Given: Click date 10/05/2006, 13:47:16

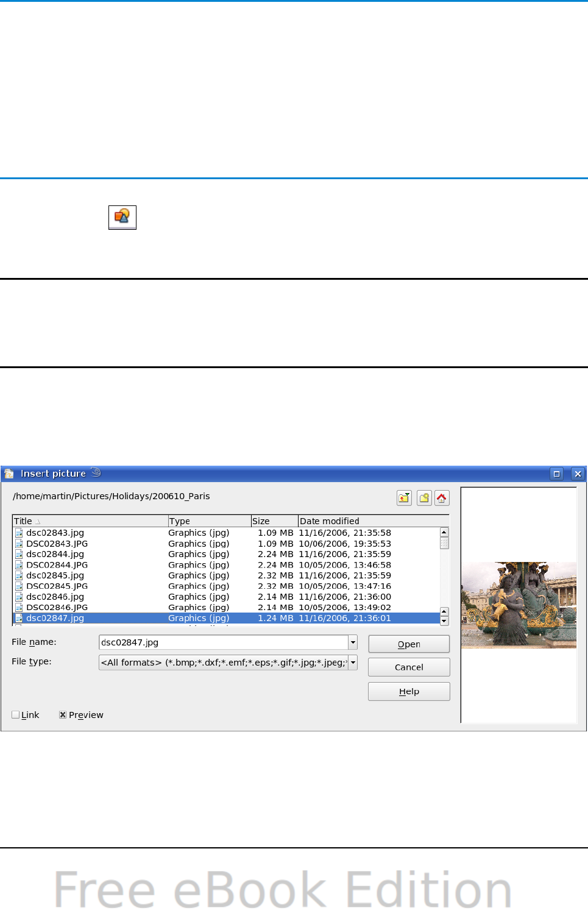Looking at the screenshot, I should coord(345,586).
